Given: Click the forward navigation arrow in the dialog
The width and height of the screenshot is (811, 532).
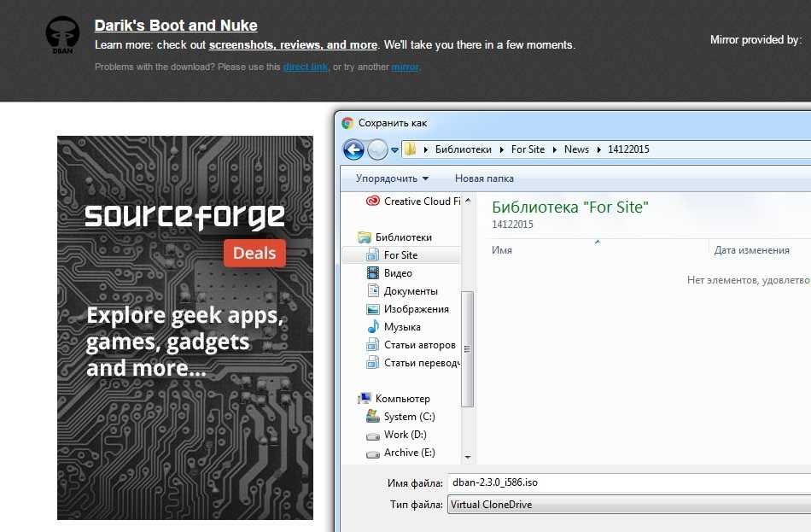Looking at the screenshot, I should point(376,149).
